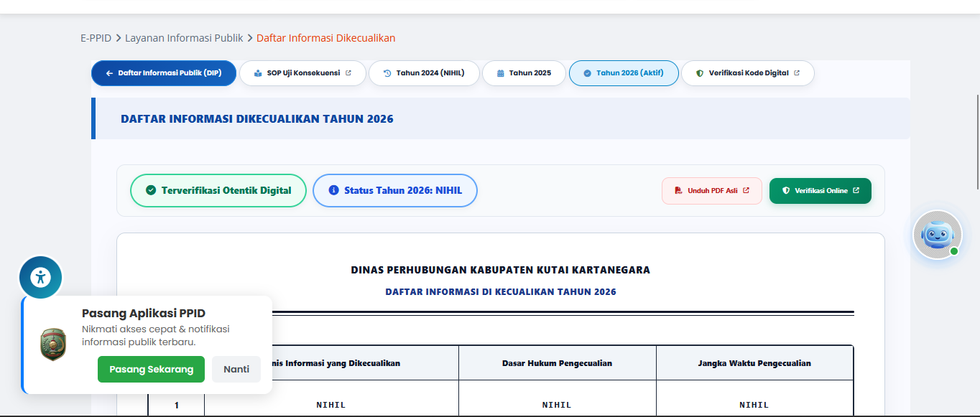Open Layanan Informasi Publik breadcrumb
The width and height of the screenshot is (980, 417).
[x=184, y=38]
